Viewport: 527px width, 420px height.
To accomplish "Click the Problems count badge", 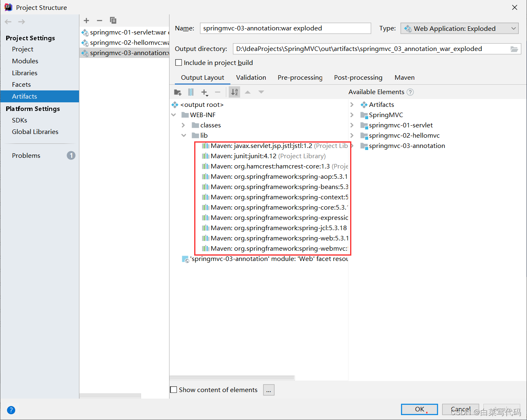I will click(71, 155).
